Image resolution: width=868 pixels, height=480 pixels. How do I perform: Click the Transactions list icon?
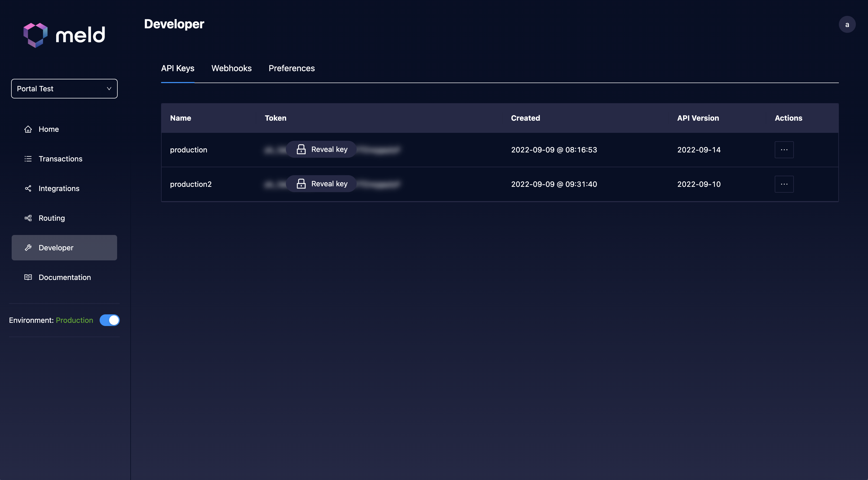28,159
